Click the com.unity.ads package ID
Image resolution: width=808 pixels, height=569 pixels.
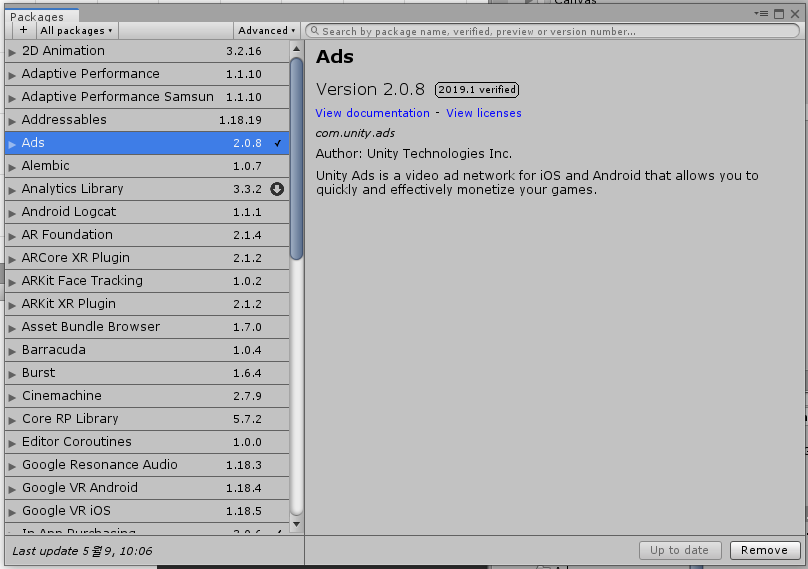click(355, 133)
